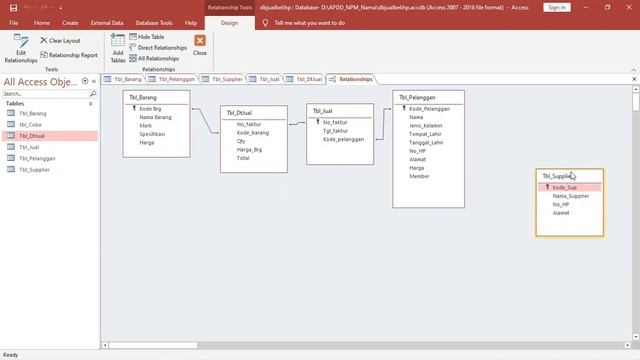
Task: Open the Database Tools tab
Action: (x=154, y=23)
